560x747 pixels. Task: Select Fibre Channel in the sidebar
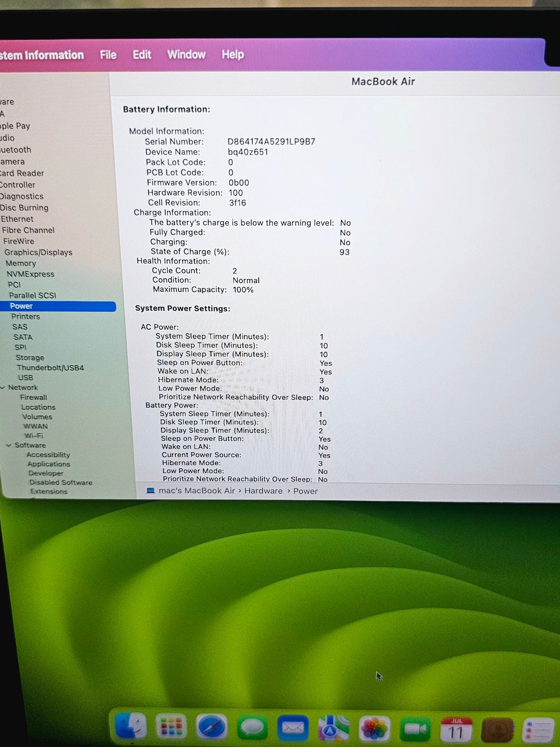[x=28, y=230]
